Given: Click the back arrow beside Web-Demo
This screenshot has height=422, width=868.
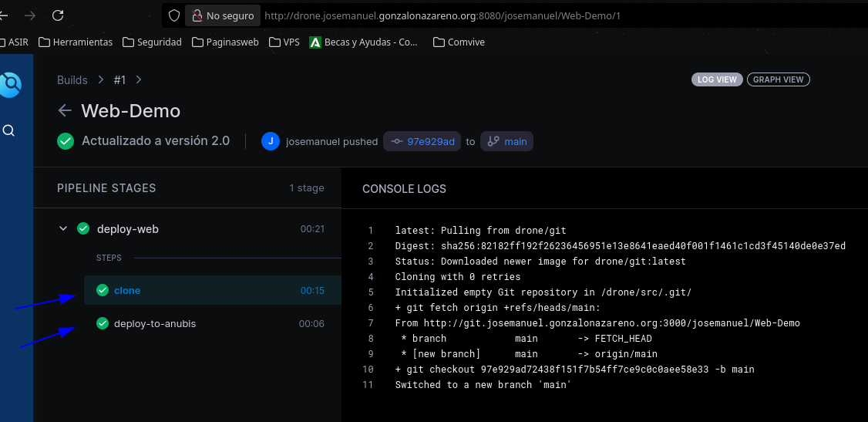Looking at the screenshot, I should pyautogui.click(x=65, y=111).
